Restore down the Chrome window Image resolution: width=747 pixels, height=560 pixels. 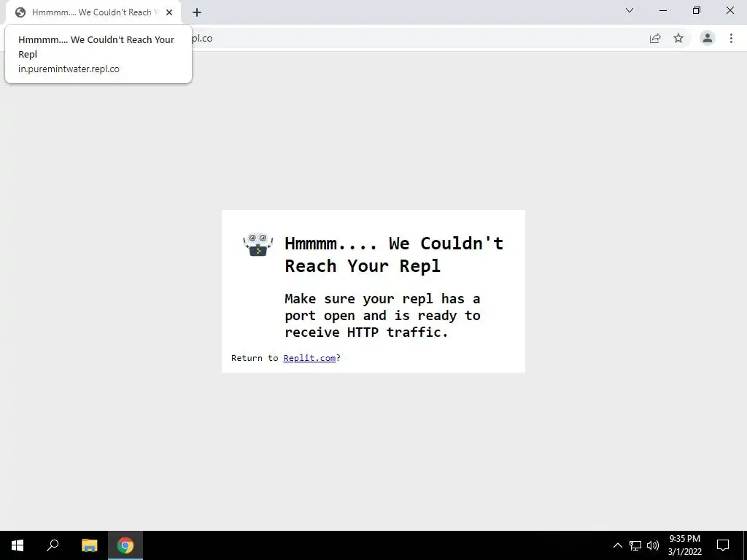coord(697,10)
